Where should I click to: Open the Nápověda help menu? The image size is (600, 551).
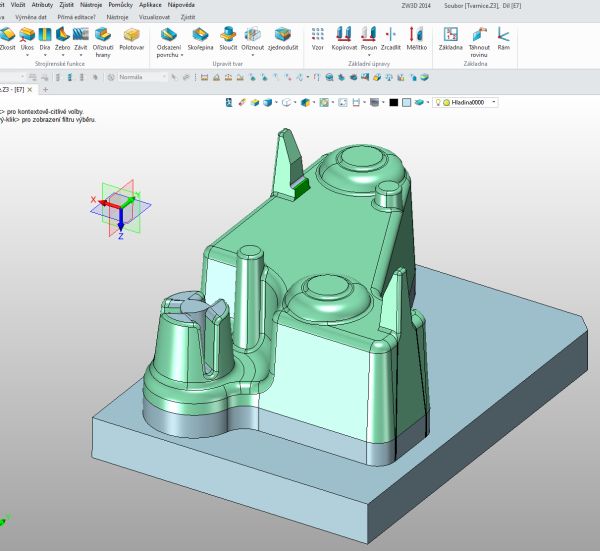coord(181,5)
